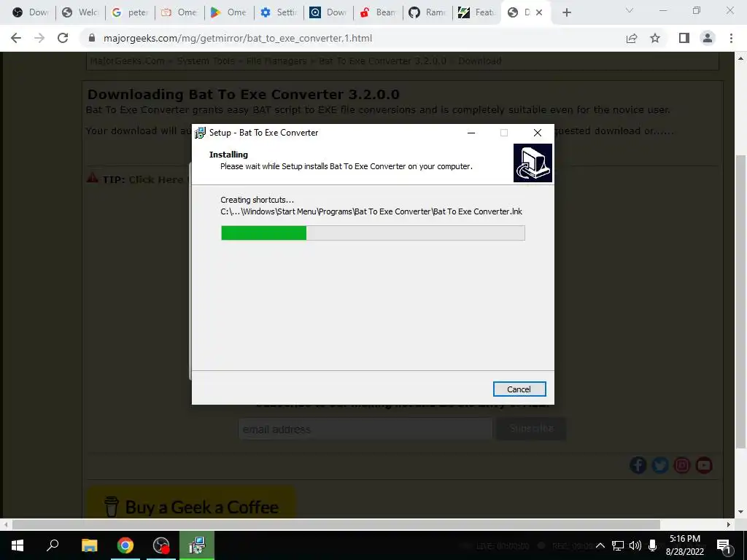Open the Windows Start menu
This screenshot has width=747, height=560.
(18, 545)
